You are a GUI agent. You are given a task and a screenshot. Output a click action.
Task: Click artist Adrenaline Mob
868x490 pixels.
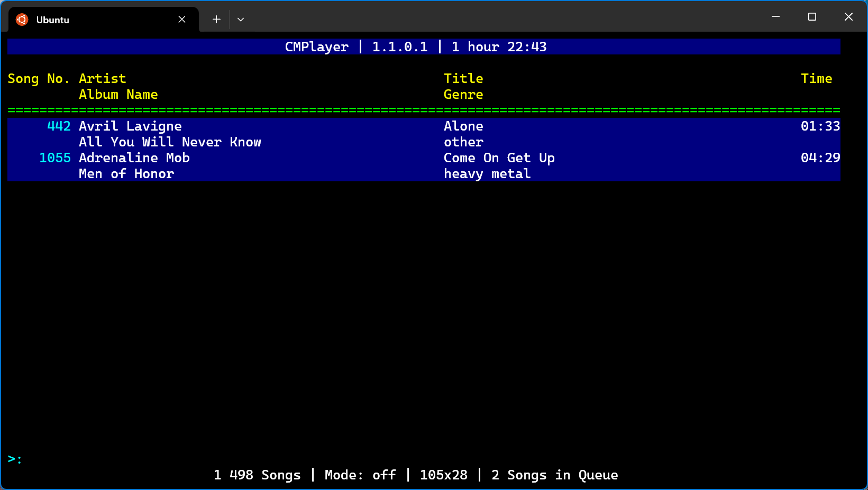(134, 158)
